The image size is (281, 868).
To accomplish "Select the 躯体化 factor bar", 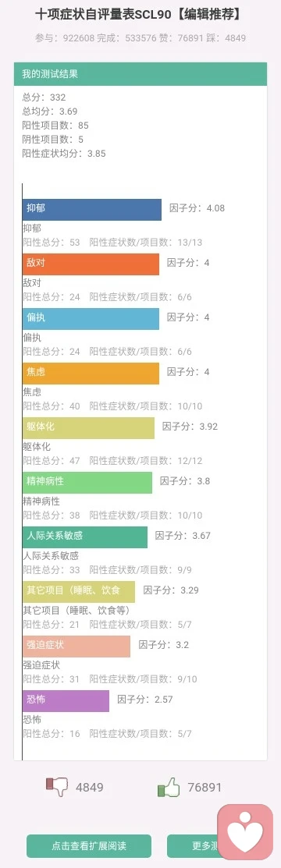I will 89,428.
